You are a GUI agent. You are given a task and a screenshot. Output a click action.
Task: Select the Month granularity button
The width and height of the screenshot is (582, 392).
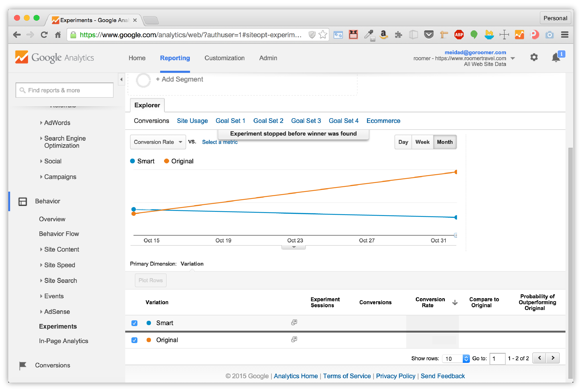coord(445,142)
